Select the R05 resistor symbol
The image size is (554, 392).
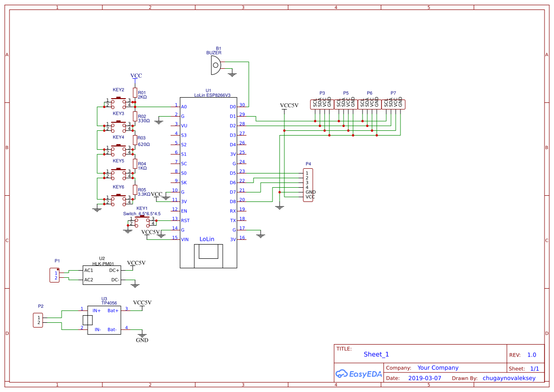pyautogui.click(x=135, y=190)
